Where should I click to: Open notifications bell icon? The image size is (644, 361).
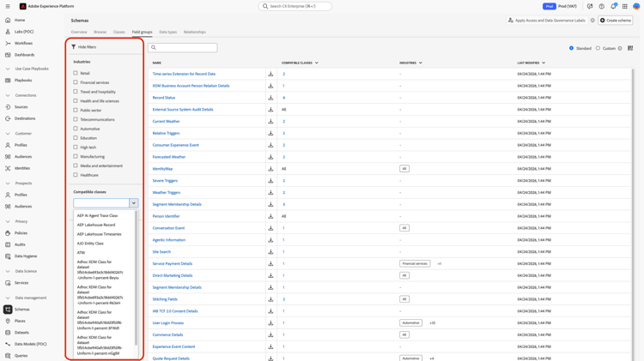(613, 6)
